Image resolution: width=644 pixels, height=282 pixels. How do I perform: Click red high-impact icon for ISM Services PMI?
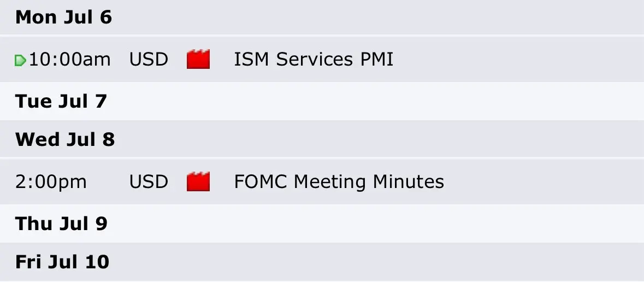(x=198, y=59)
